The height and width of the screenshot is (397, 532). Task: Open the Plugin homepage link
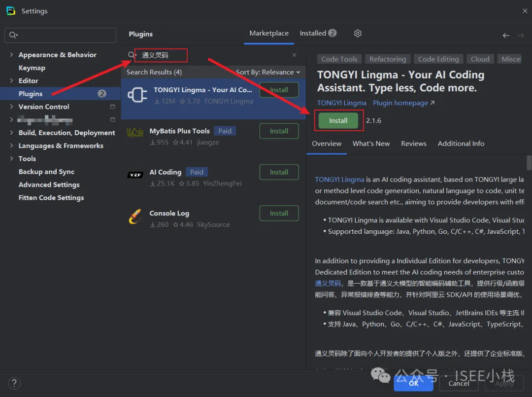(403, 103)
